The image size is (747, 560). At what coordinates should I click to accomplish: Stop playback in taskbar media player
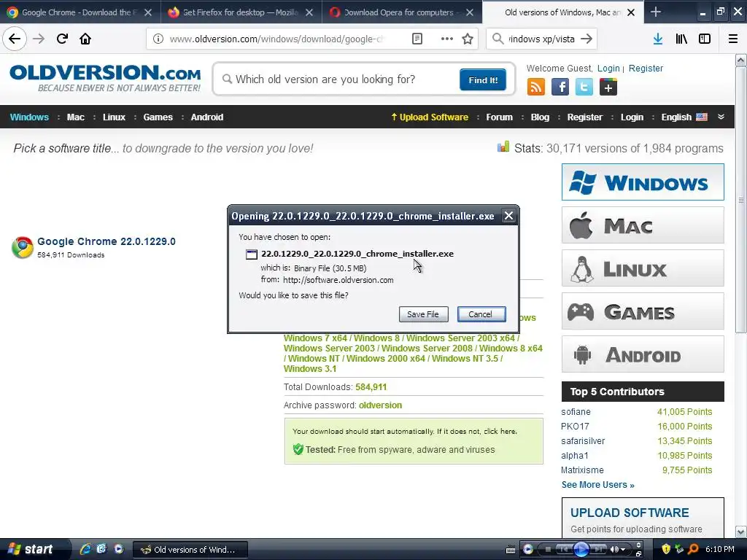pos(547,549)
